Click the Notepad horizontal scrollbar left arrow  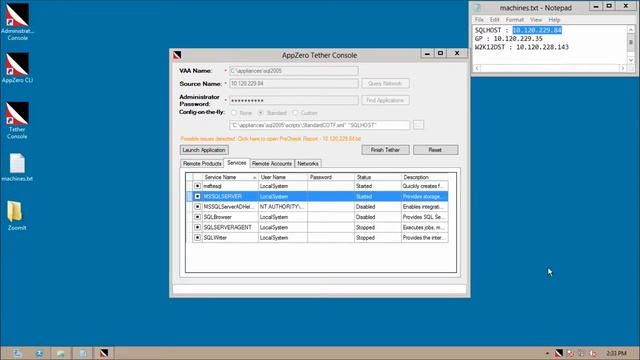(477, 68)
